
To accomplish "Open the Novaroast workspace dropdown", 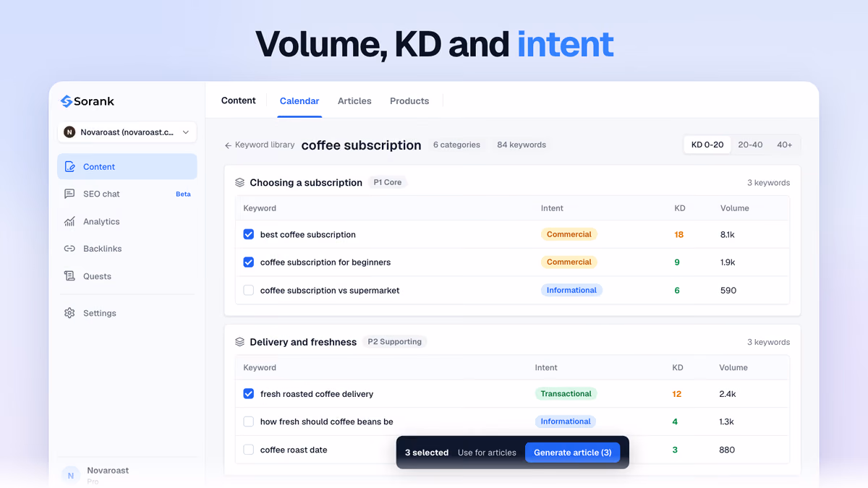I will [127, 132].
